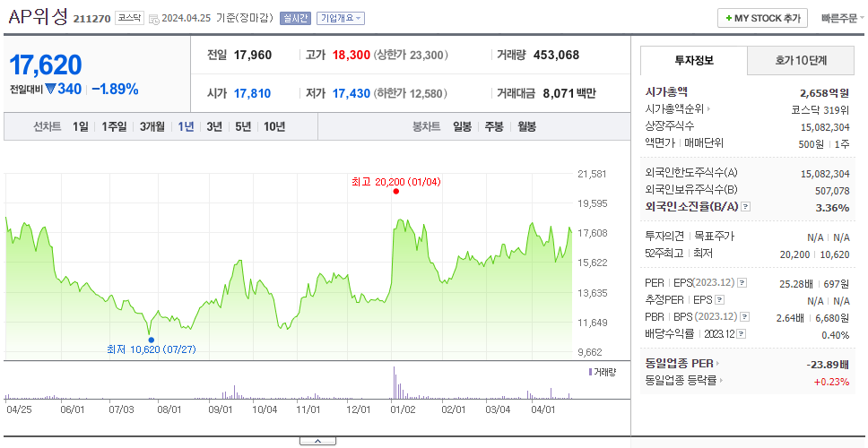This screenshot has width=868, height=448.
Task: Click the stock code 211270
Action: coord(91,20)
